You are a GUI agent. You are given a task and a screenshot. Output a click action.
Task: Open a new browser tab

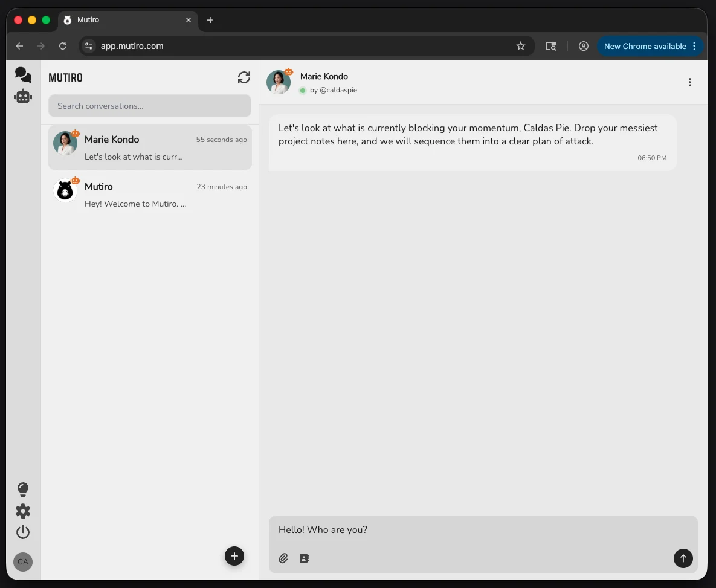tap(210, 20)
